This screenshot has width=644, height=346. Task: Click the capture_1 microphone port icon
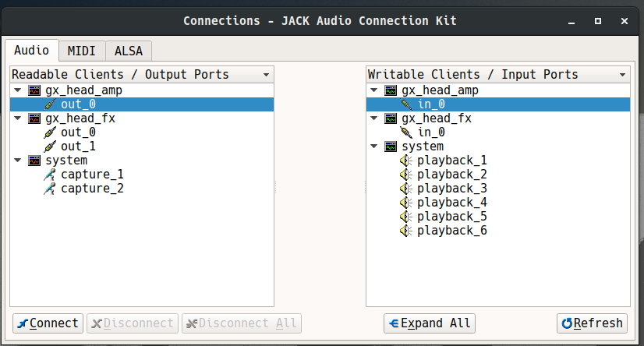(x=51, y=175)
